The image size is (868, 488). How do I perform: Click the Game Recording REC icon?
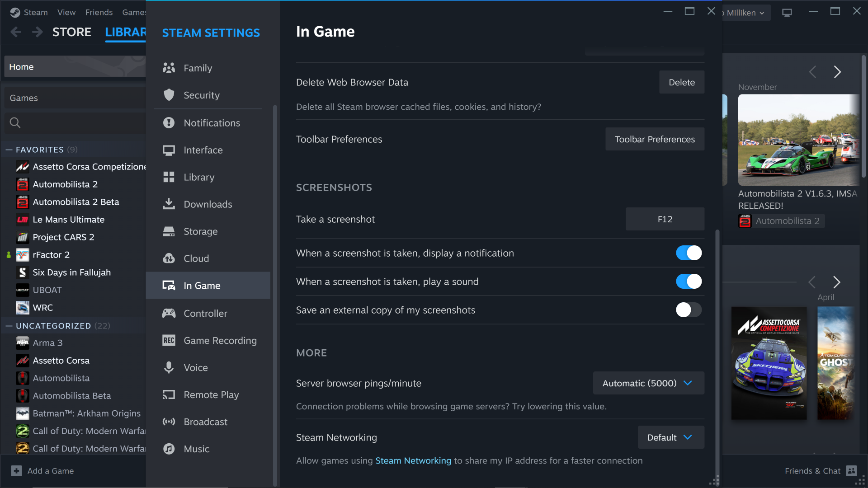(169, 340)
